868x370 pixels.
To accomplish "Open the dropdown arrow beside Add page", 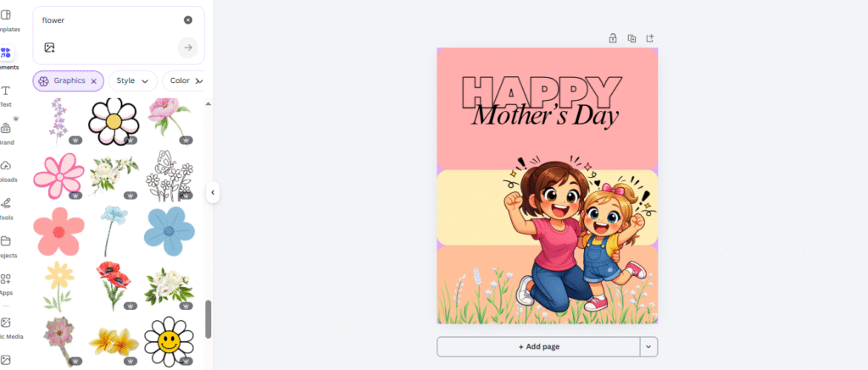I will (x=648, y=346).
